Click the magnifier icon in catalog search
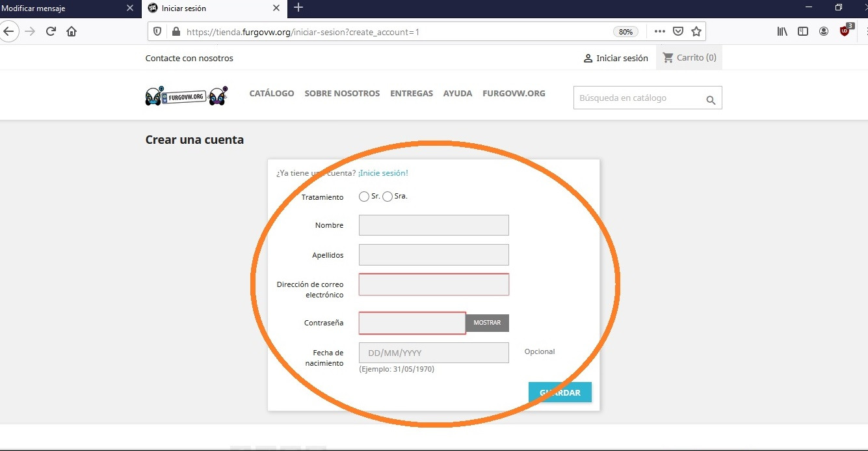The image size is (868, 451). [x=711, y=100]
